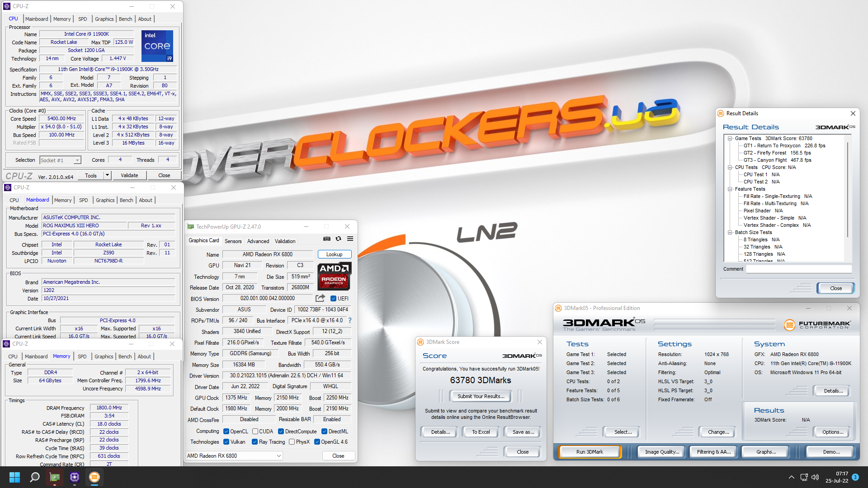Toggle OpenGL 4.6 checkbox

click(x=317, y=442)
